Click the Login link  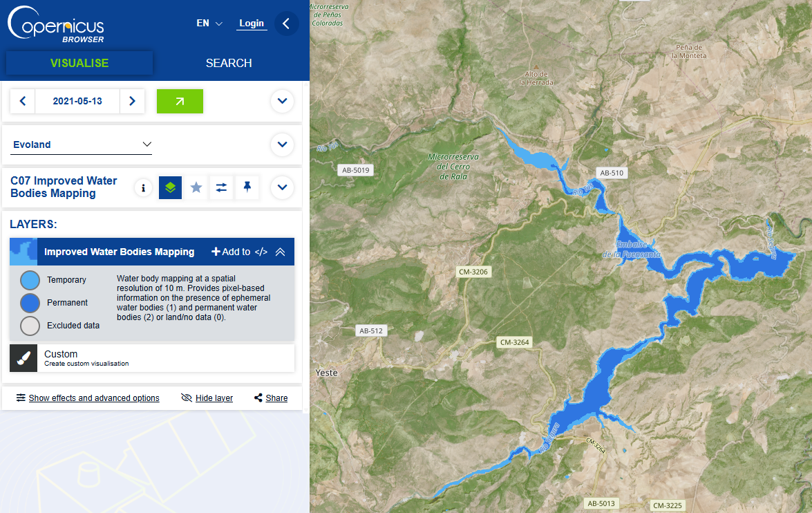click(x=252, y=24)
